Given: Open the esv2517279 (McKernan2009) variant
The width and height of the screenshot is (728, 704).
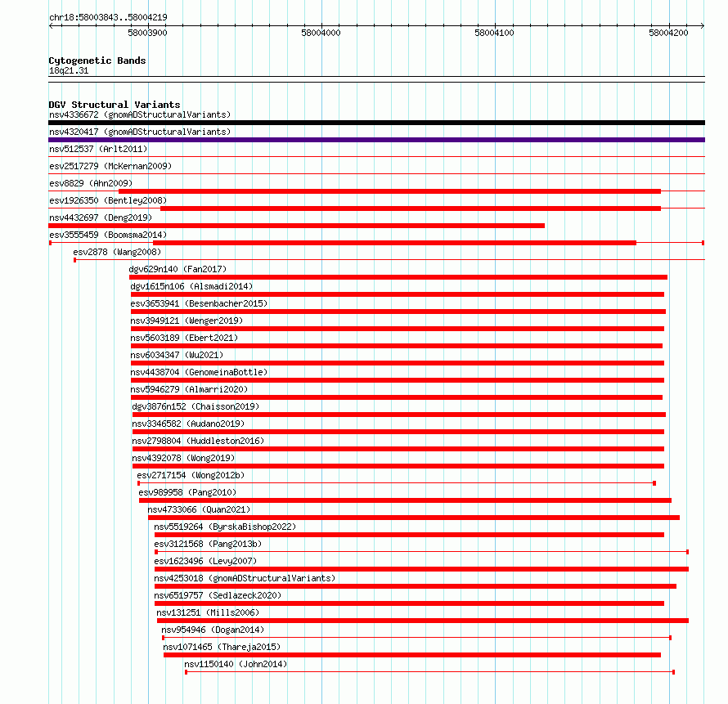Looking at the screenshot, I should [110, 166].
